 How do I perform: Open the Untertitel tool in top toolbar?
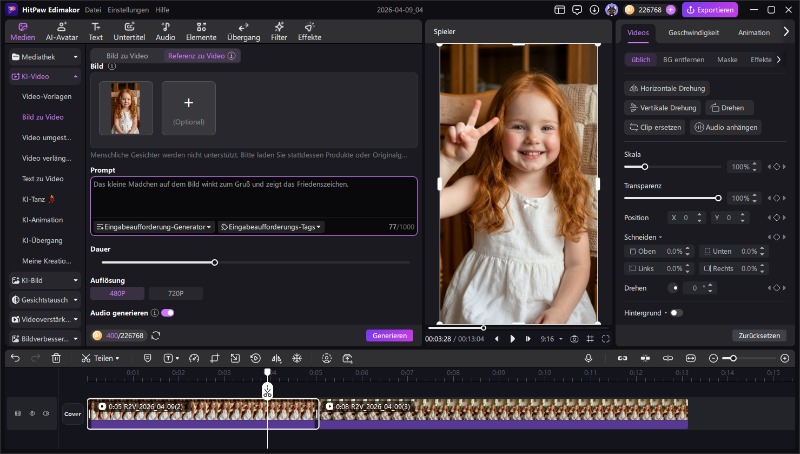click(x=129, y=30)
